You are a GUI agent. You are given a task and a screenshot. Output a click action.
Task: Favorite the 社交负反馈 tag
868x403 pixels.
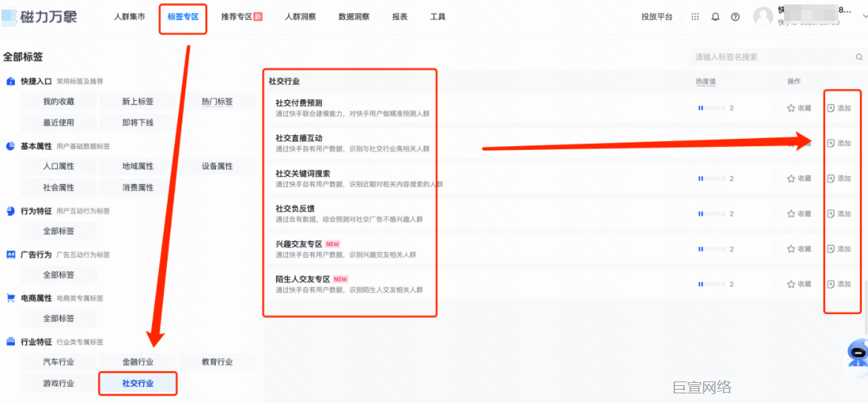799,214
